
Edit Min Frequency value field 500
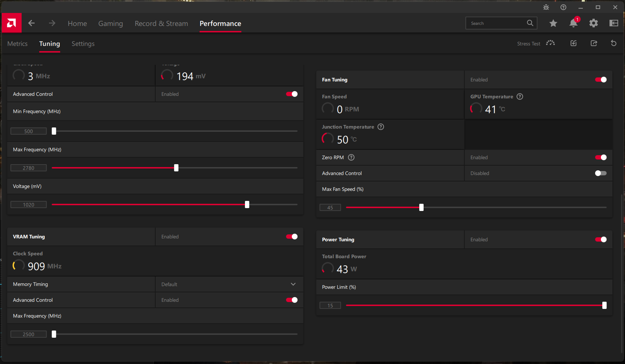click(x=28, y=131)
